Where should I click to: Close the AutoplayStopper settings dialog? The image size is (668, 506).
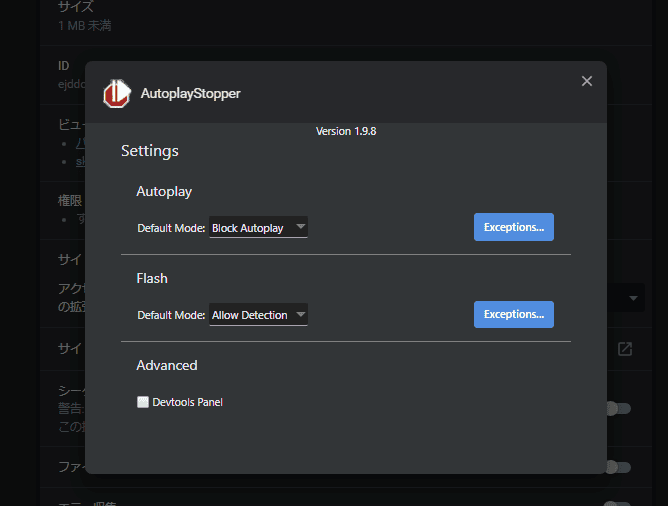coord(587,81)
